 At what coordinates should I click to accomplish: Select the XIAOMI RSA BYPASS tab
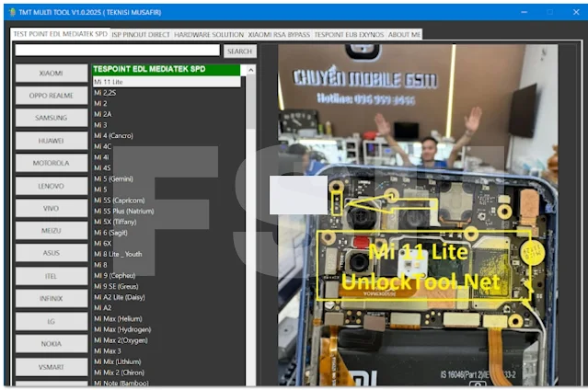coord(279,35)
